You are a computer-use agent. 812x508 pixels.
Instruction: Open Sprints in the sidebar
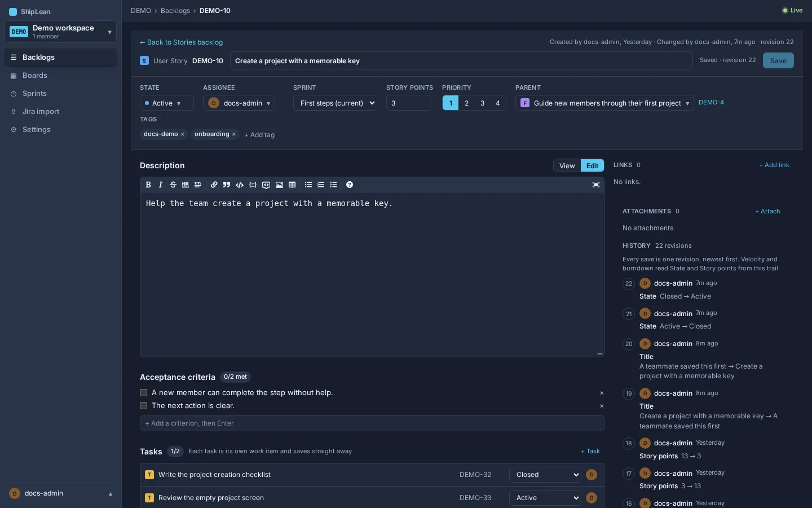click(60, 93)
